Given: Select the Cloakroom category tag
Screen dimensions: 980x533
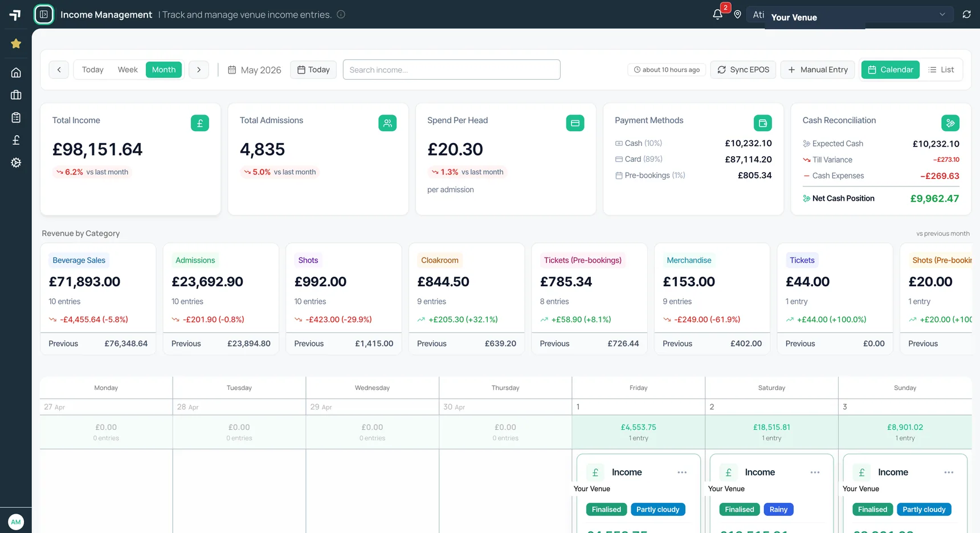Looking at the screenshot, I should tap(440, 260).
